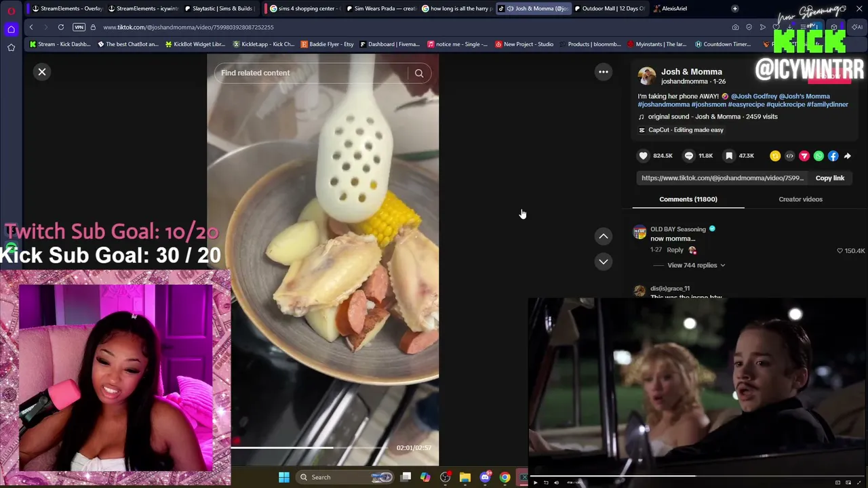This screenshot has height=488, width=868.
Task: Open Copilot from the taskbar
Action: pyautogui.click(x=425, y=477)
